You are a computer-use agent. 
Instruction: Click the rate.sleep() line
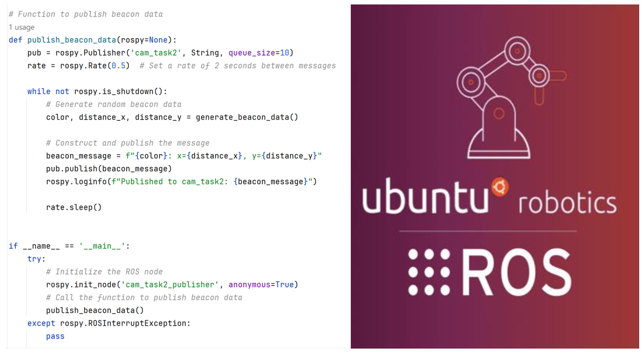pyautogui.click(x=74, y=207)
